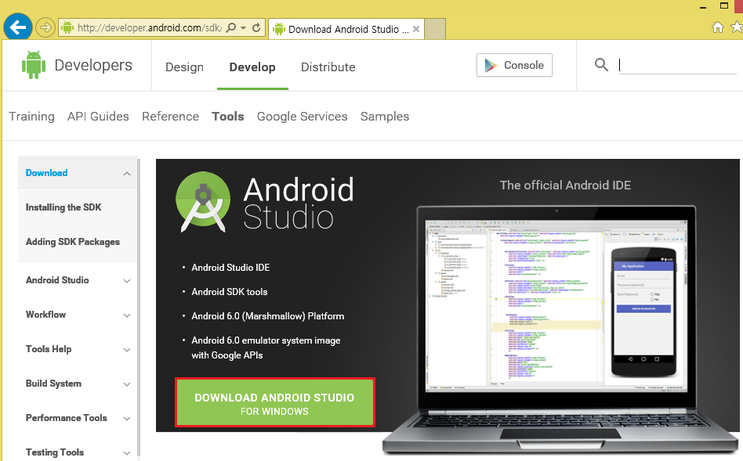Open a new blank browser tab

pyautogui.click(x=435, y=29)
